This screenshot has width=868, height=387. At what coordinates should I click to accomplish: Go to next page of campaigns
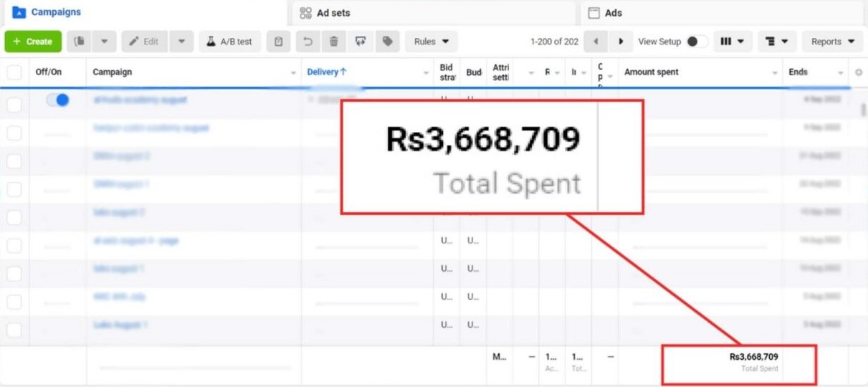(x=621, y=42)
